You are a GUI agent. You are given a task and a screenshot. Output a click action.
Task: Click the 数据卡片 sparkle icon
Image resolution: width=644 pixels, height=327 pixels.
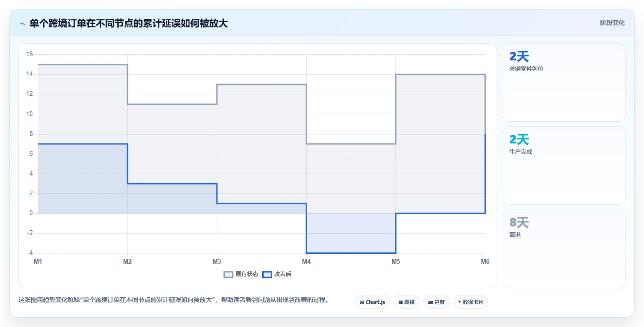coord(459,302)
